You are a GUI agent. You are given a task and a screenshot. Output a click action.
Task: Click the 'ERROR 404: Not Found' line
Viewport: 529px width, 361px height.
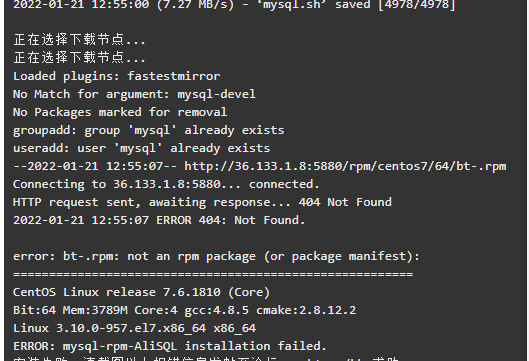coord(159,220)
